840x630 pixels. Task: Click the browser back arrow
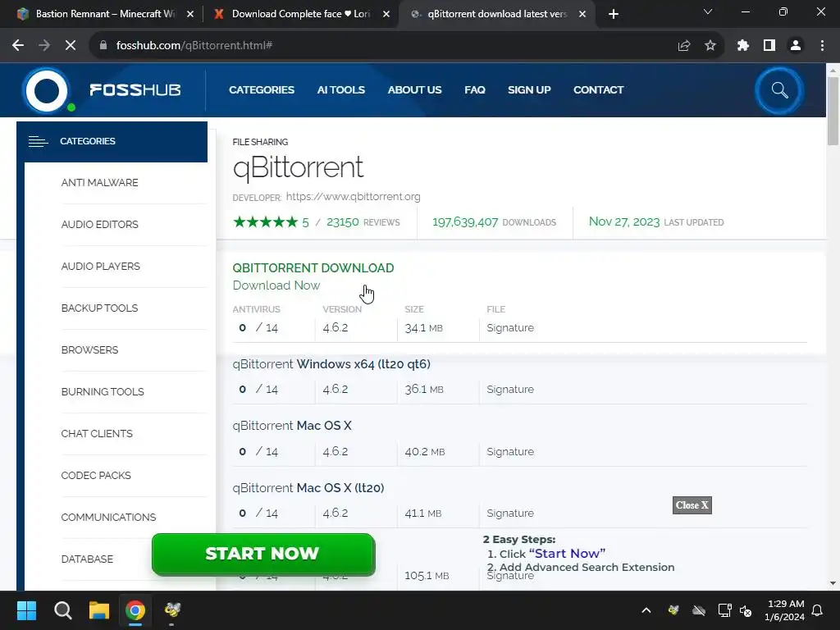18,46
